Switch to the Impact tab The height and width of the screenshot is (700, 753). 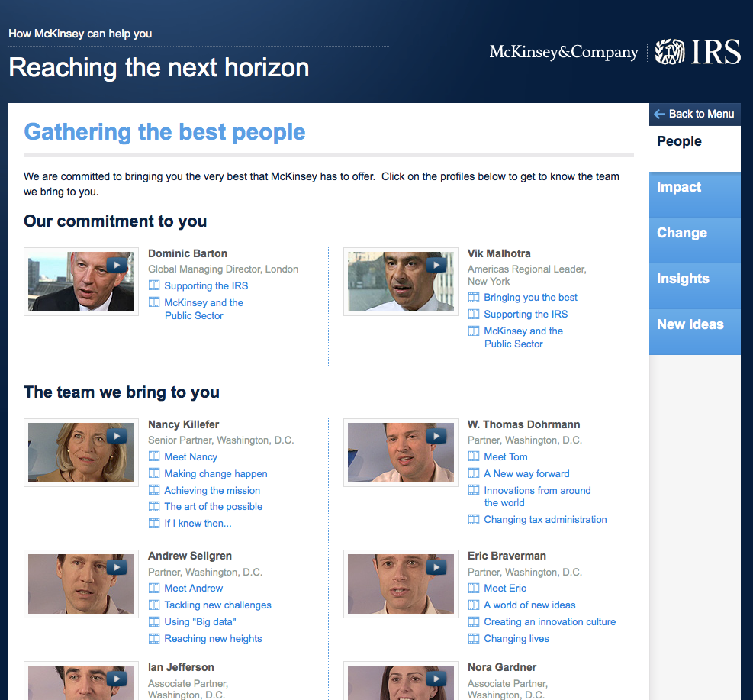click(x=694, y=195)
